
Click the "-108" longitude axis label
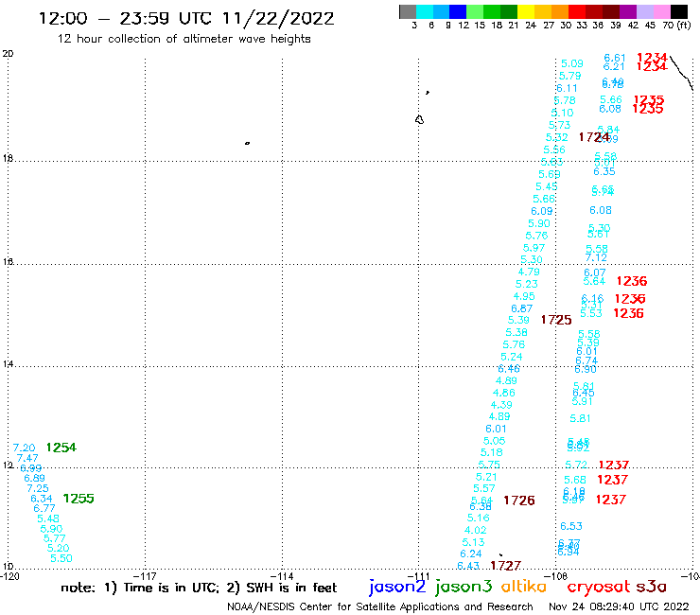[x=557, y=576]
